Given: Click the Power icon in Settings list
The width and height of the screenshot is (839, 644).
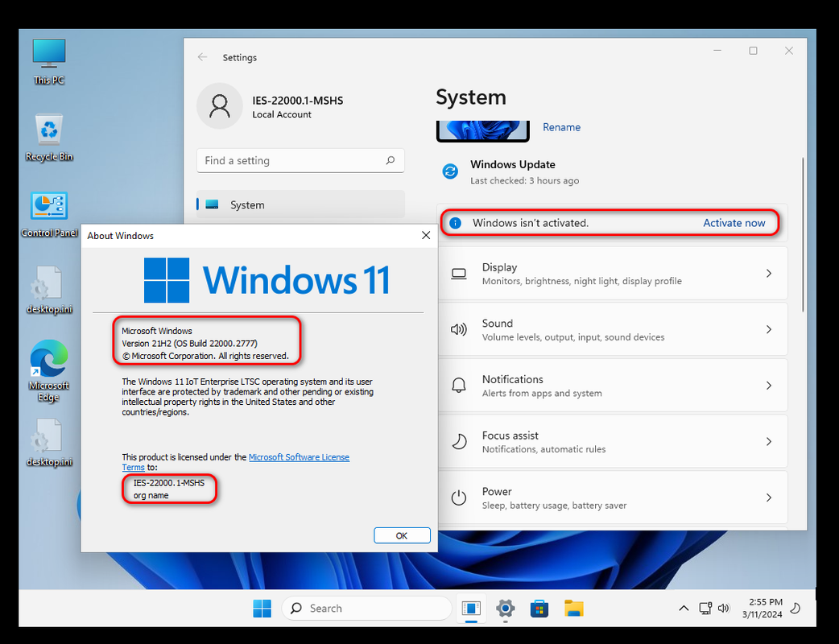Looking at the screenshot, I should [459, 497].
